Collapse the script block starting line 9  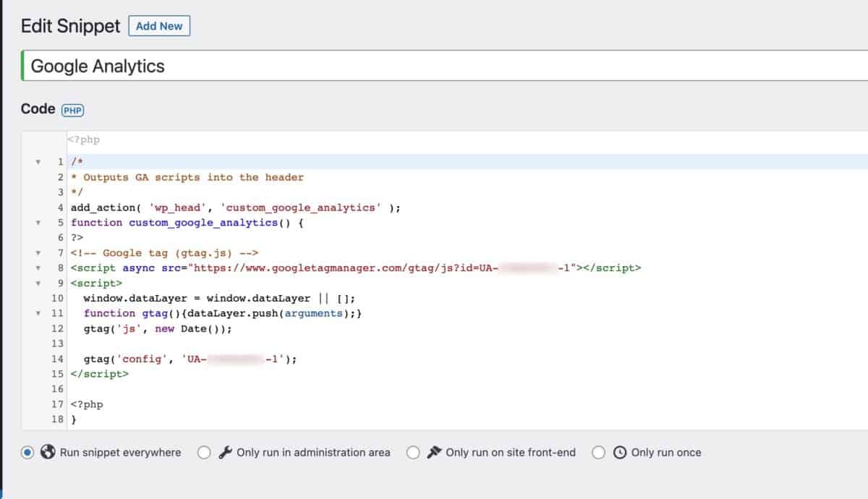click(39, 283)
